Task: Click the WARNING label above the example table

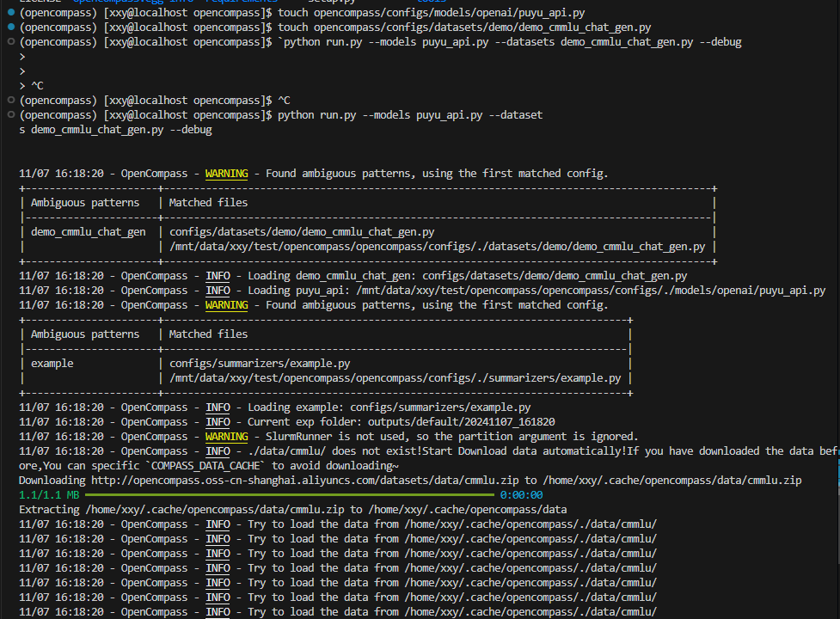Action: coord(227,305)
